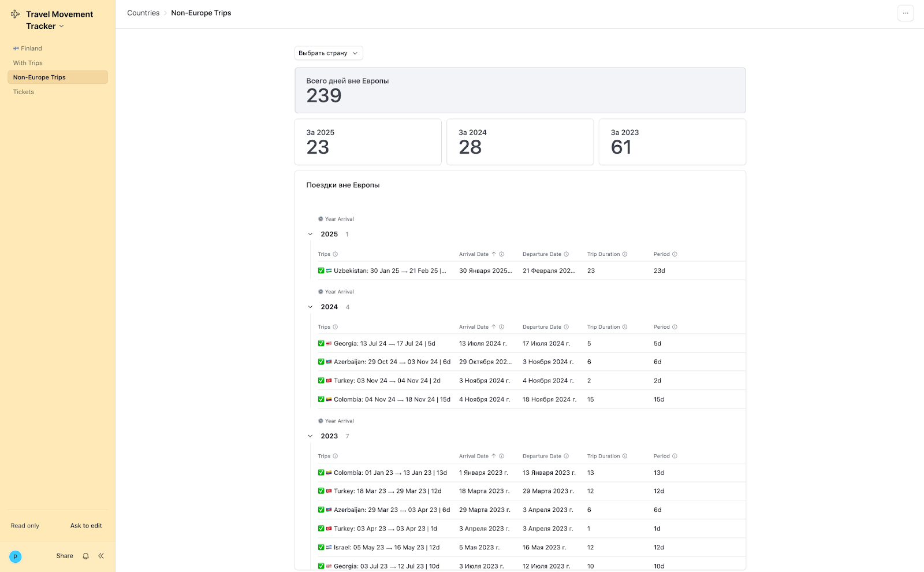Click sort arrow on Arrival Date in 2025 table
Image resolution: width=924 pixels, height=572 pixels.
tap(494, 254)
